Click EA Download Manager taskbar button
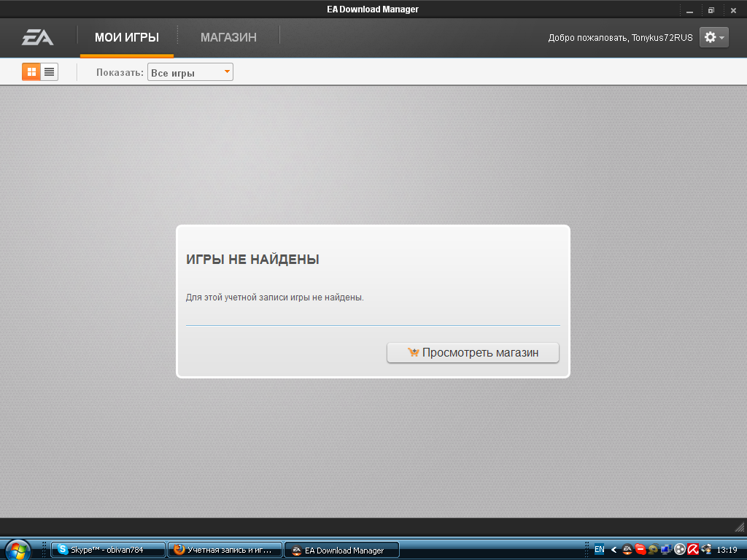The height and width of the screenshot is (560, 747). point(341,550)
